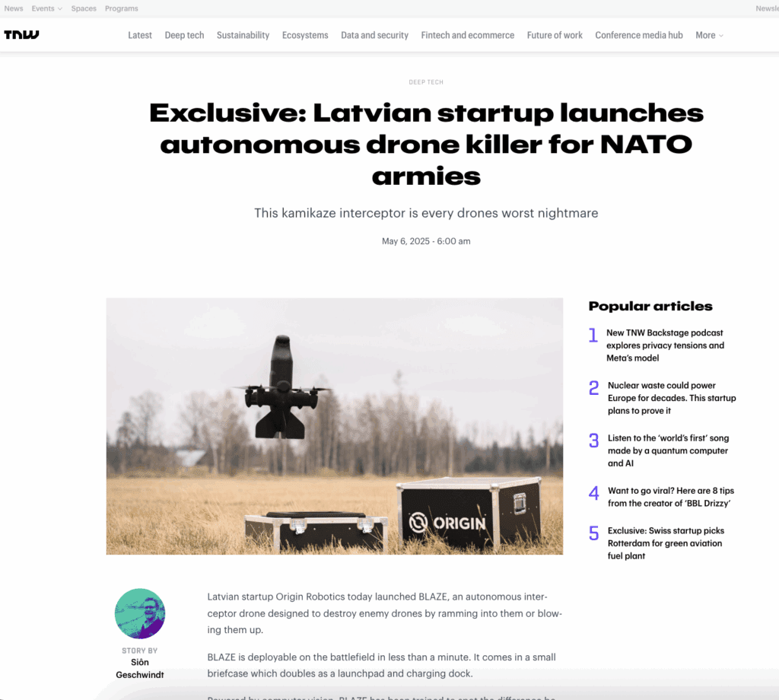Click the DEEP TECH category label
779x700 pixels.
(426, 82)
